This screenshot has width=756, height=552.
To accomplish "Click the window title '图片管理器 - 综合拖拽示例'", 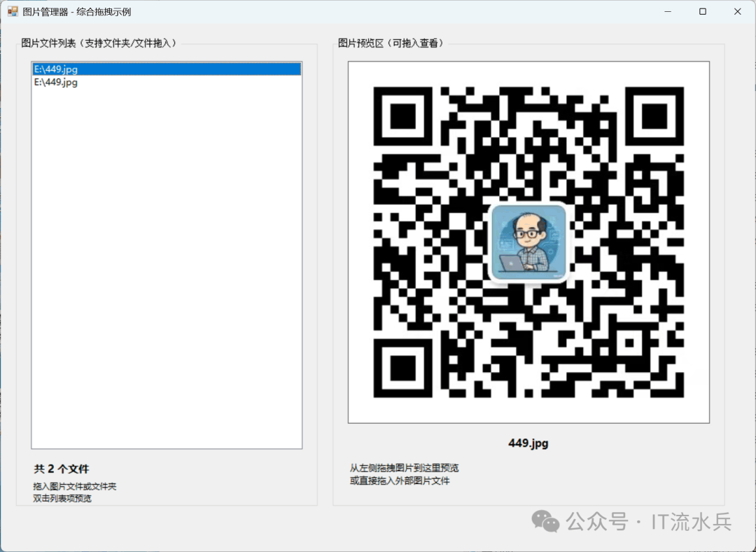I will [x=77, y=12].
